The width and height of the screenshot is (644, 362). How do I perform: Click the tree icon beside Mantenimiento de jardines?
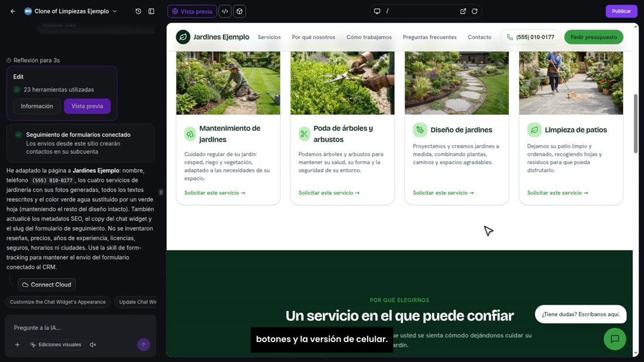tap(190, 134)
